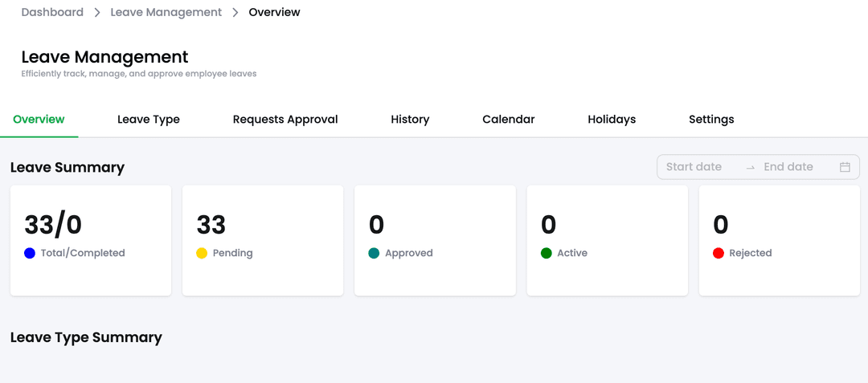Image resolution: width=868 pixels, height=383 pixels.
Task: Select the 33 Pending card value
Action: (211, 225)
